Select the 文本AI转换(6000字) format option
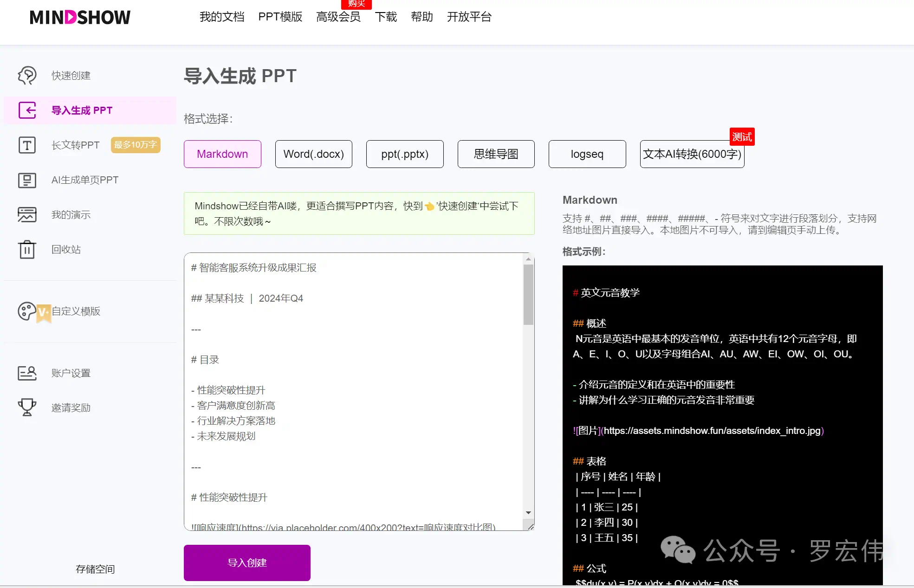 point(692,154)
